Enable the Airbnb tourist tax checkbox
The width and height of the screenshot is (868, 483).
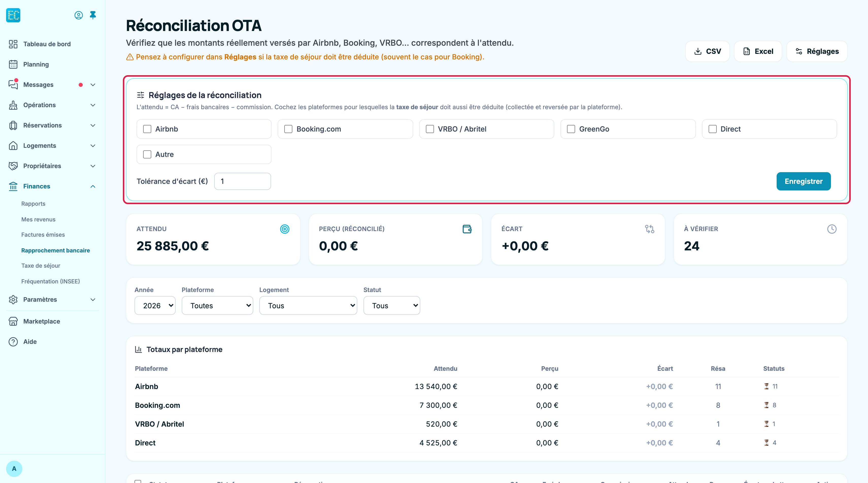point(147,129)
